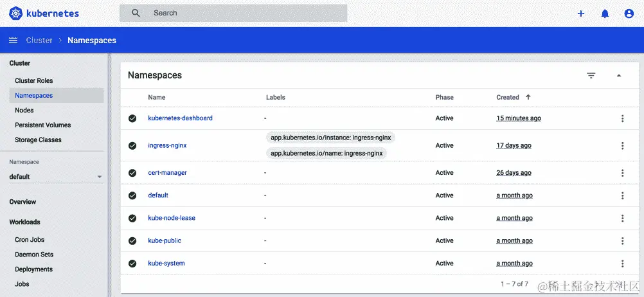The height and width of the screenshot is (297, 644).
Task: Open the cert-manager namespace link
Action: pyautogui.click(x=167, y=173)
